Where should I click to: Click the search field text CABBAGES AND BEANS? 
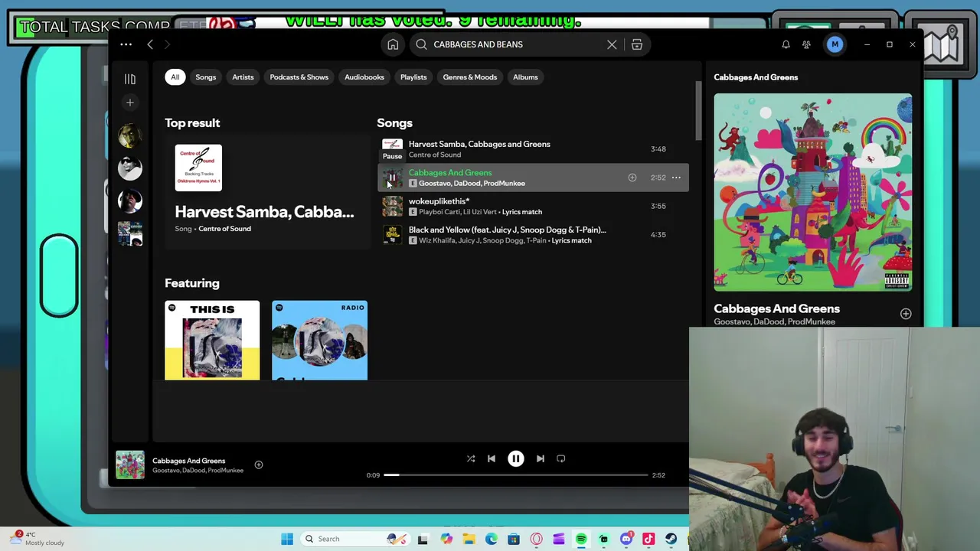[478, 44]
